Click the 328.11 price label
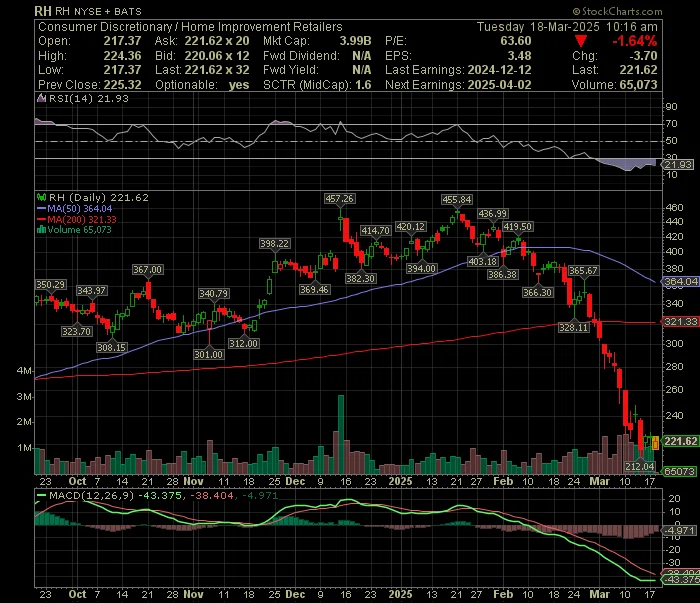This screenshot has height=603, width=700. pos(574,328)
